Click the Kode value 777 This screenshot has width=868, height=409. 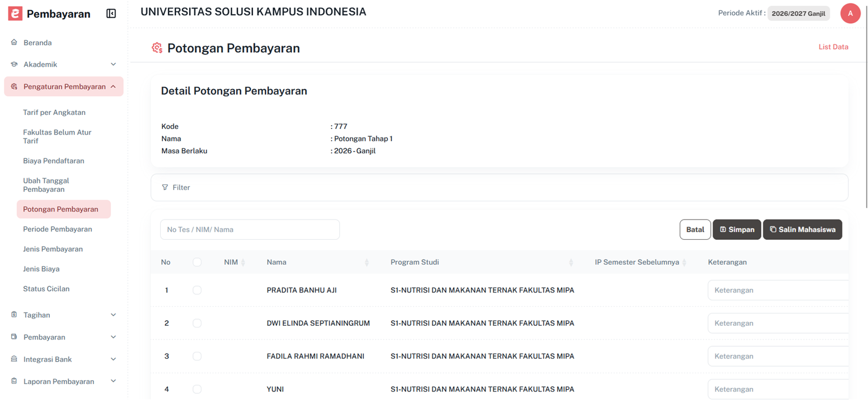coord(341,127)
